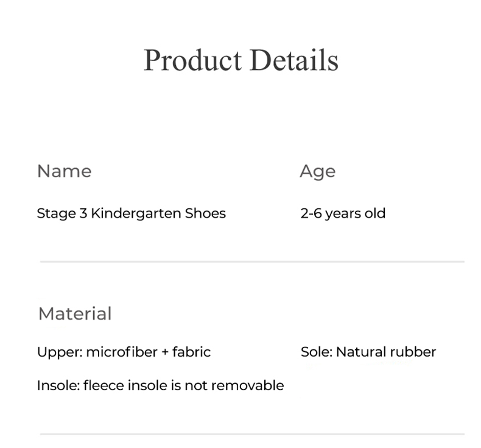Screen dimensions: 481x448
Task: Click the divider line below the Insole row
Action: (252, 434)
